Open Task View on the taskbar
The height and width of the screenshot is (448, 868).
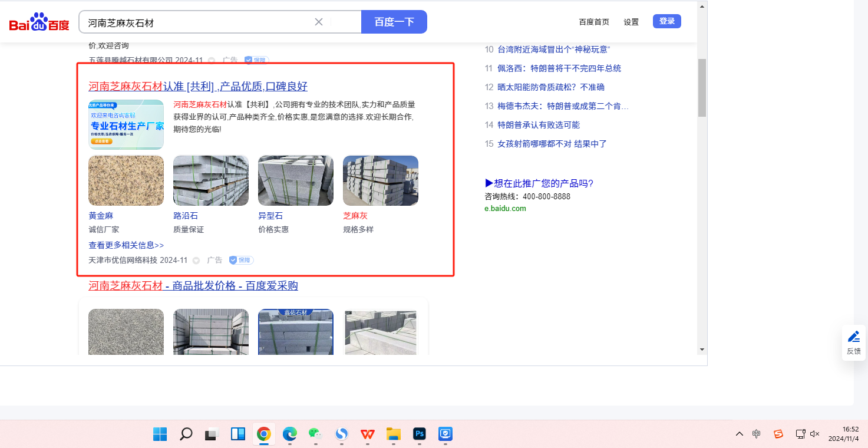[212, 434]
